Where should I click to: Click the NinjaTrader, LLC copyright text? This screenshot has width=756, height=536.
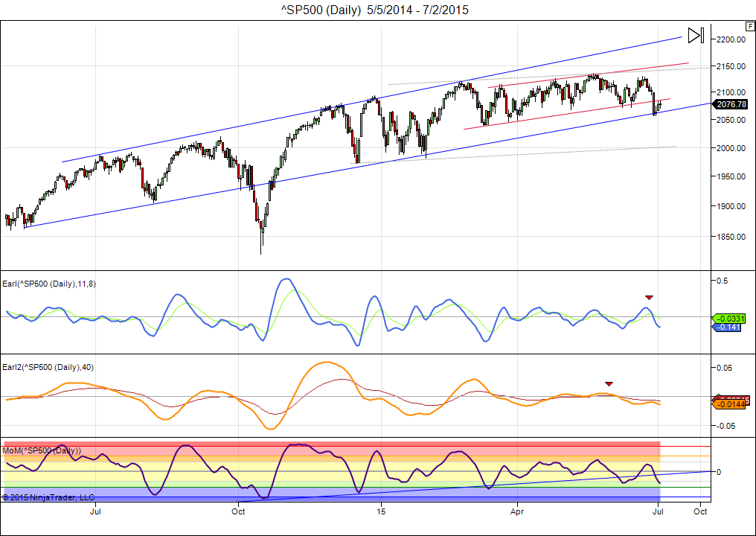point(48,497)
